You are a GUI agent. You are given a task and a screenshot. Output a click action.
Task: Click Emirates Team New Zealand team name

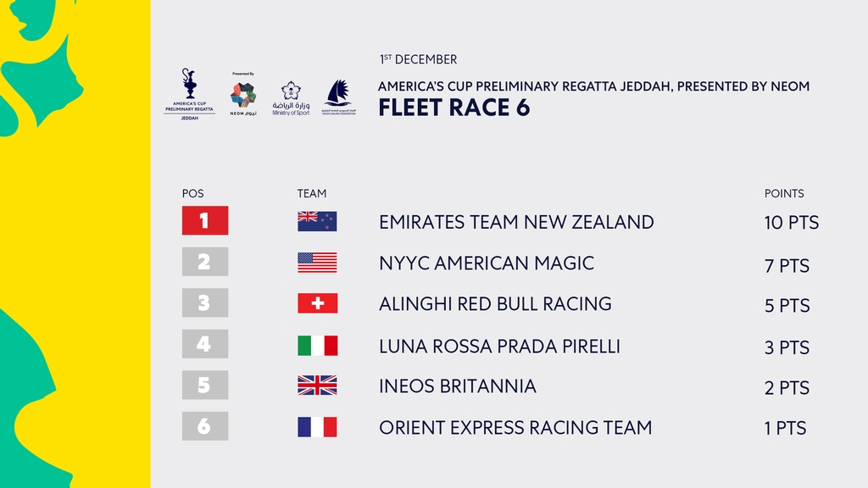(x=516, y=222)
